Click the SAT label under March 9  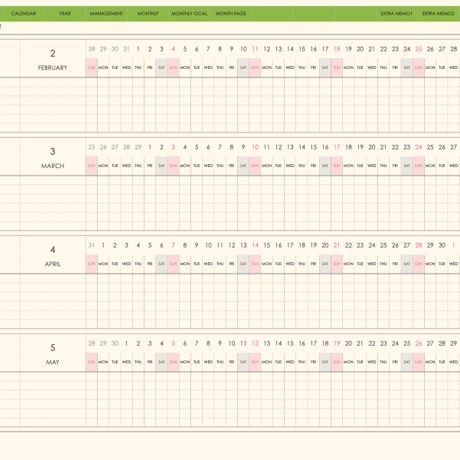coord(243,166)
